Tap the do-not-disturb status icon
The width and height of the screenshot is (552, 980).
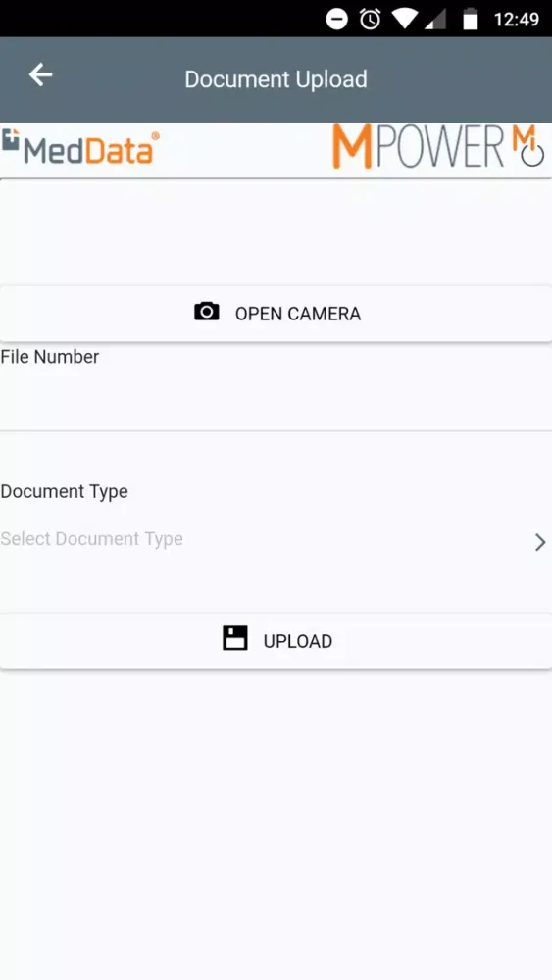337,19
